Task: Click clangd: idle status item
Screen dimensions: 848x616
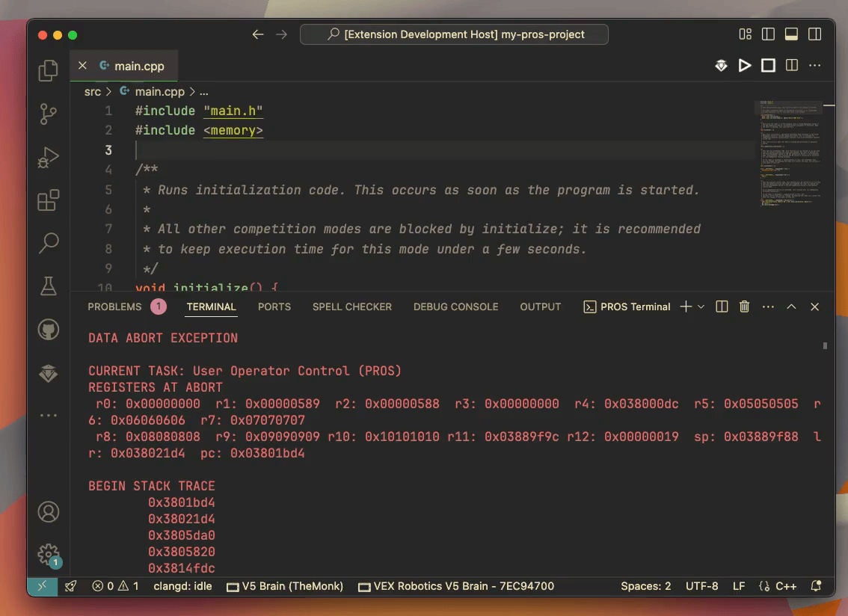Action: pyautogui.click(x=182, y=586)
